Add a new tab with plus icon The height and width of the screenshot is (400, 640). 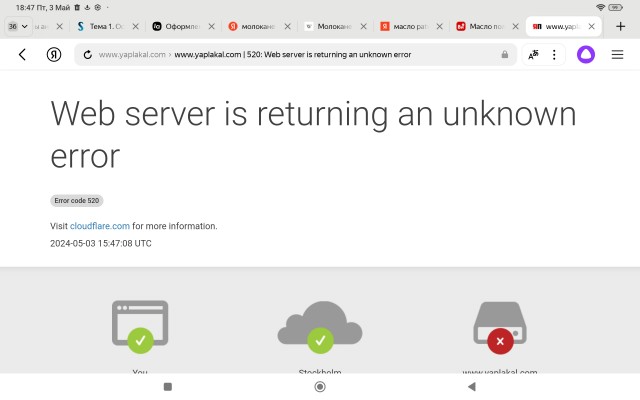(x=620, y=27)
